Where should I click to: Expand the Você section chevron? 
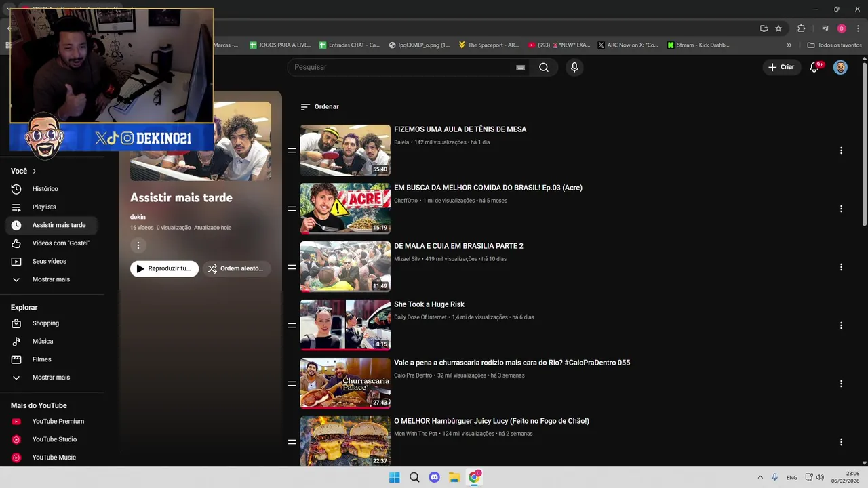[34, 171]
